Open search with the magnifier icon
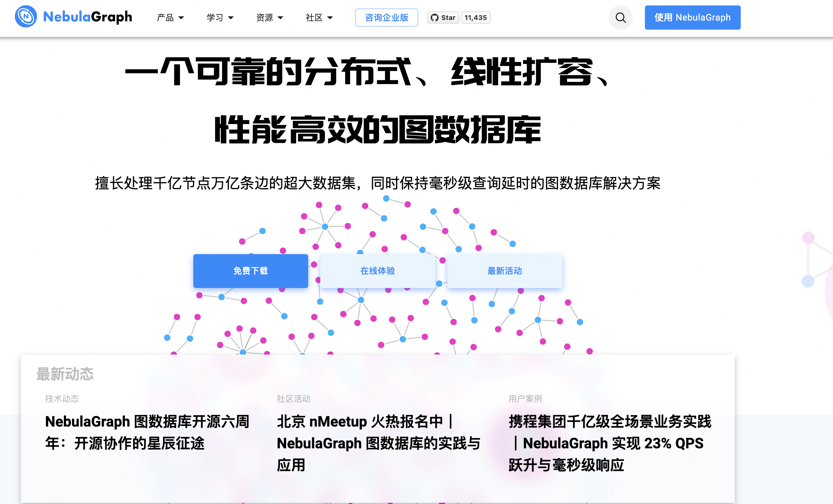This screenshot has height=504, width=833. pos(620,18)
